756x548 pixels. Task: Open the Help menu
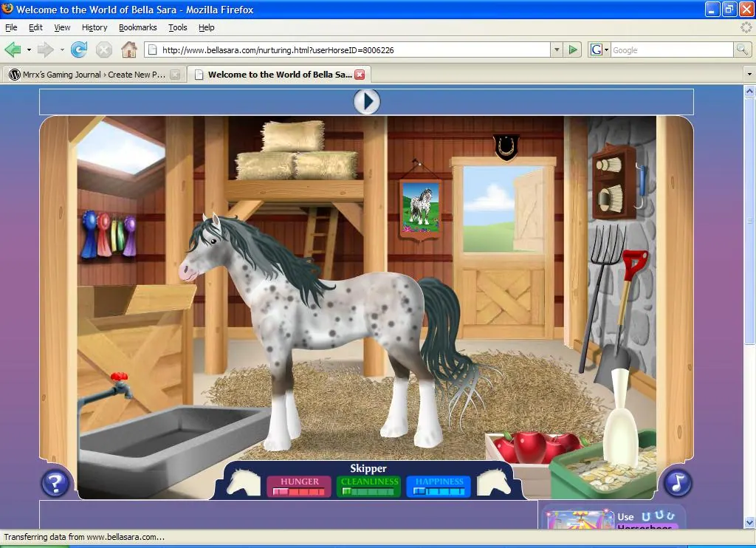(x=207, y=27)
